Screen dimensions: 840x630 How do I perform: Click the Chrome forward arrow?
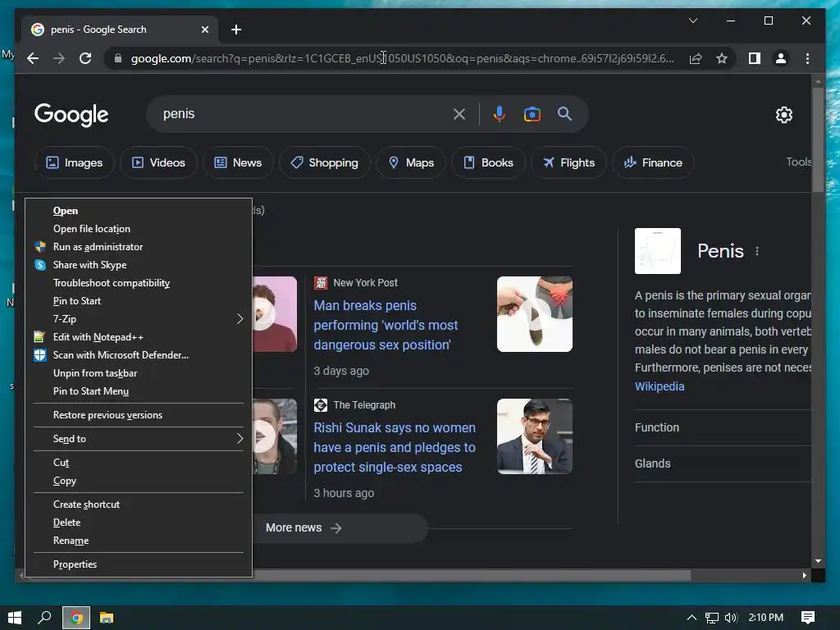59,58
